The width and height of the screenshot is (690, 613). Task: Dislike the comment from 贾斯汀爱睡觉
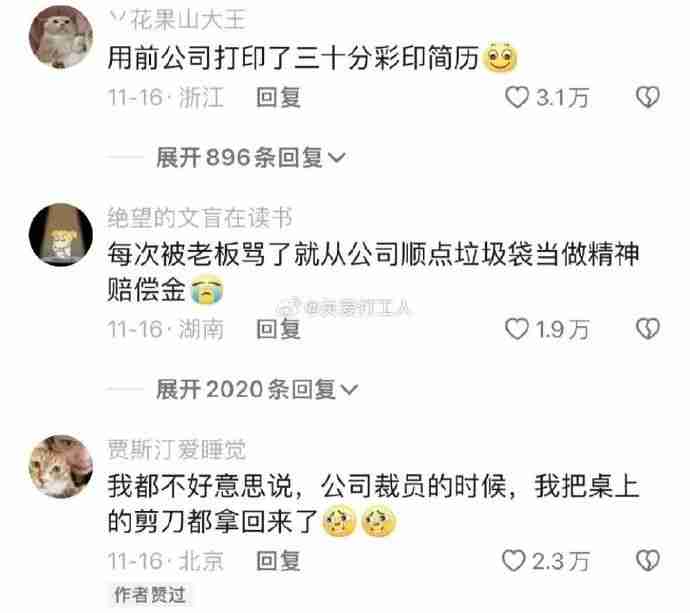click(x=648, y=561)
